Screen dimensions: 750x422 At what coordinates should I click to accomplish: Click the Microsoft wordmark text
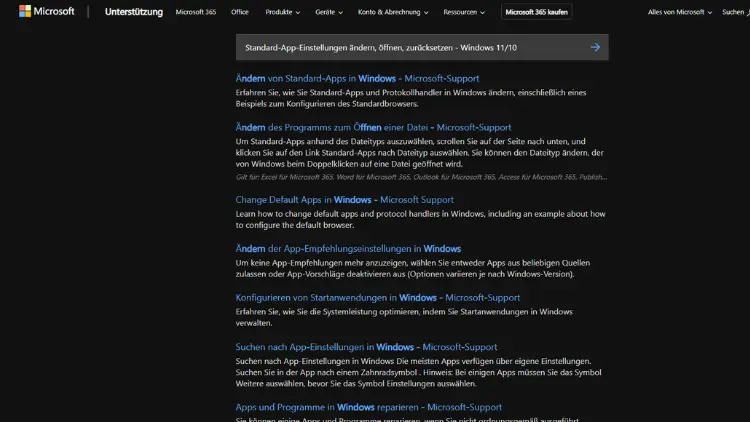[54, 11]
